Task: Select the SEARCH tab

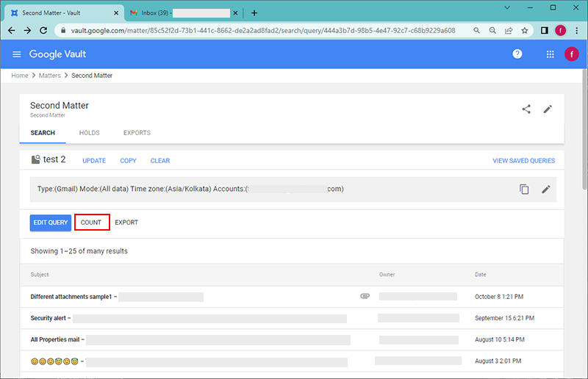Action: coord(43,133)
